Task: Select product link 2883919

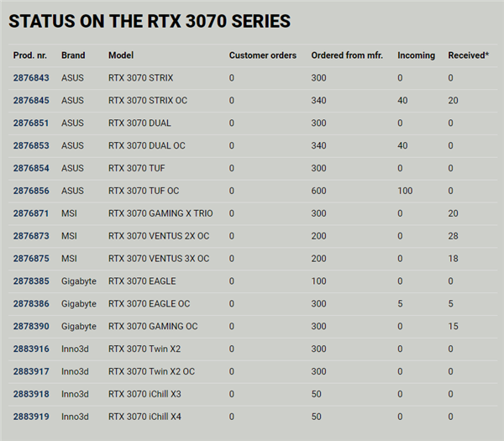Action: coord(30,417)
